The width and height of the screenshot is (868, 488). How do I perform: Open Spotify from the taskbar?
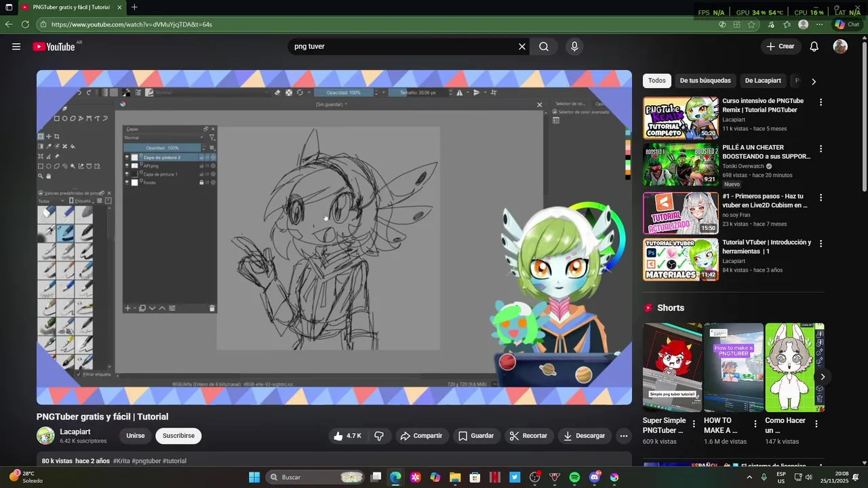574,477
